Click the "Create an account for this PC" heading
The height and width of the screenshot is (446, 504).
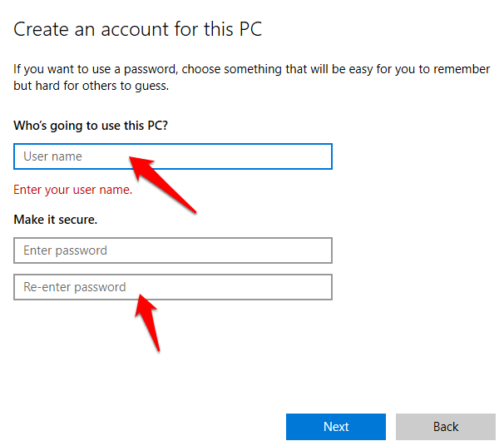[x=138, y=30]
